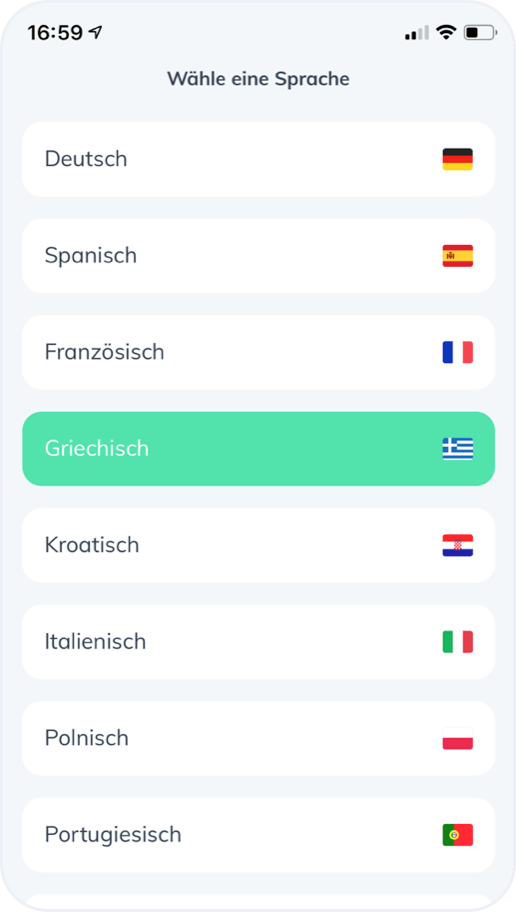Choose the Portugiesisch language row
This screenshot has width=516, height=912.
coord(258,835)
